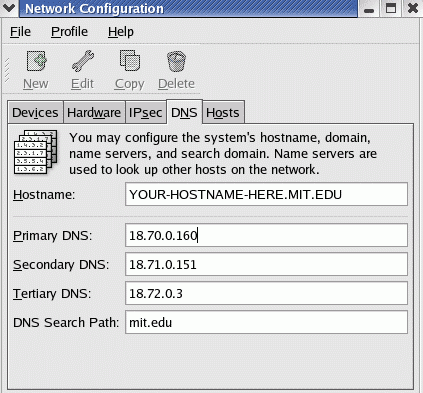Image resolution: width=423 pixels, height=393 pixels.
Task: Focus the Secondary DNS field
Action: coord(266,264)
